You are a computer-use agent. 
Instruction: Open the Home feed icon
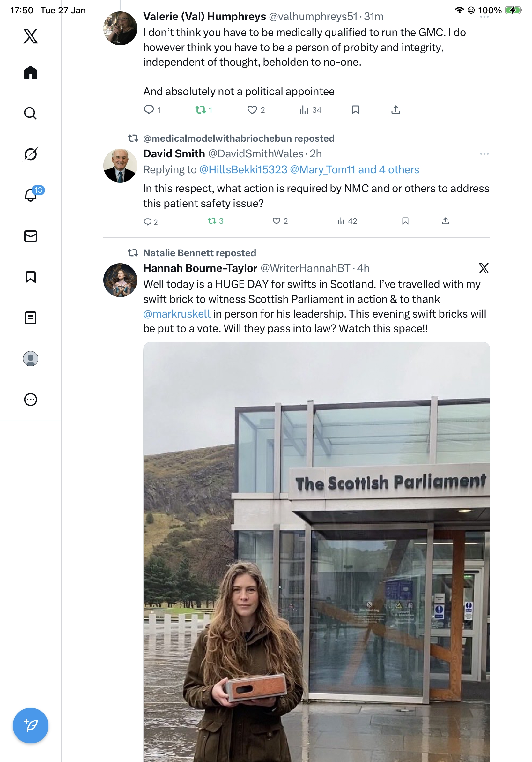[x=31, y=72]
